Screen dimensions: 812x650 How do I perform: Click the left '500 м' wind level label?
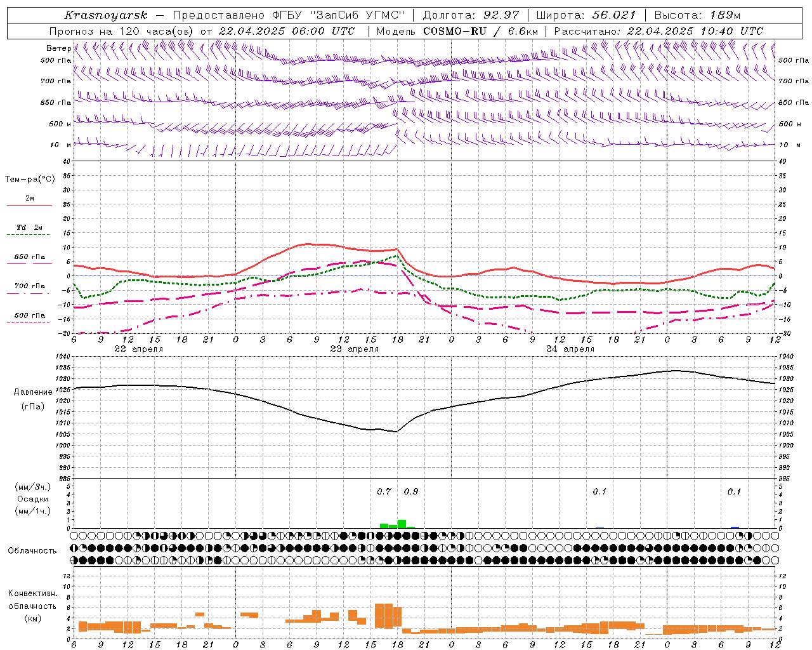coord(60,124)
